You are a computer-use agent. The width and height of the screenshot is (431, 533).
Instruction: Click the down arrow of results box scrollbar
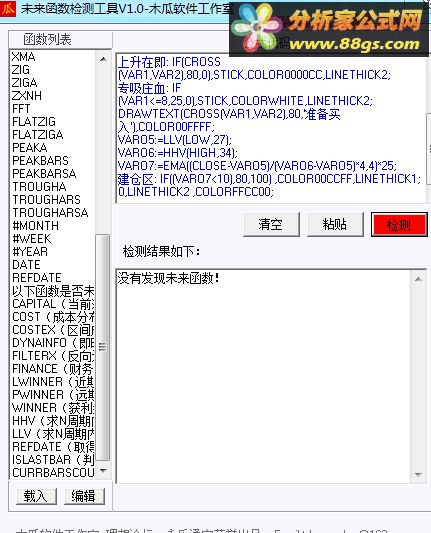tap(418, 475)
